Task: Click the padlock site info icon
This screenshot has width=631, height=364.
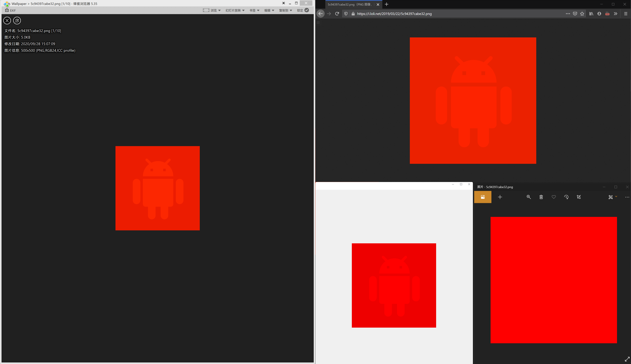Action: [353, 14]
